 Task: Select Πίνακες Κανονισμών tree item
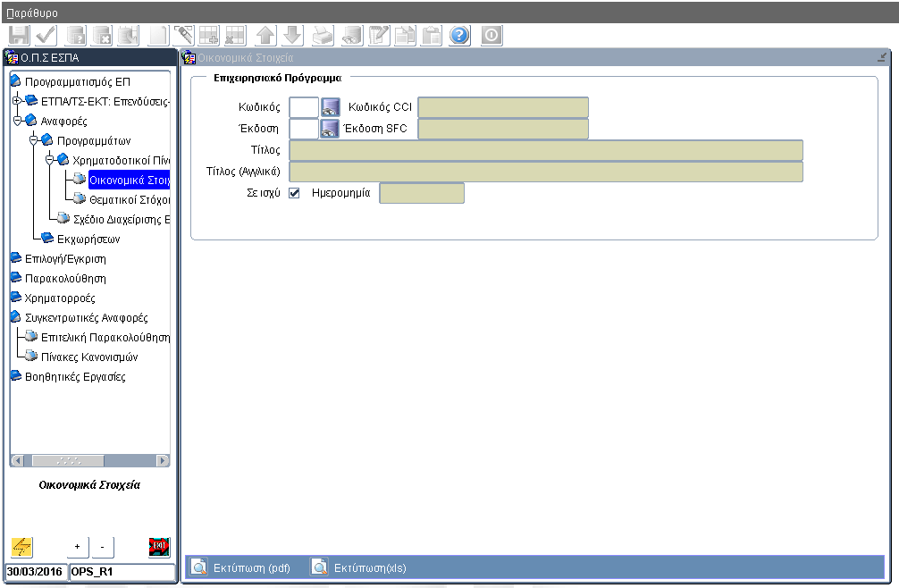click(x=89, y=357)
